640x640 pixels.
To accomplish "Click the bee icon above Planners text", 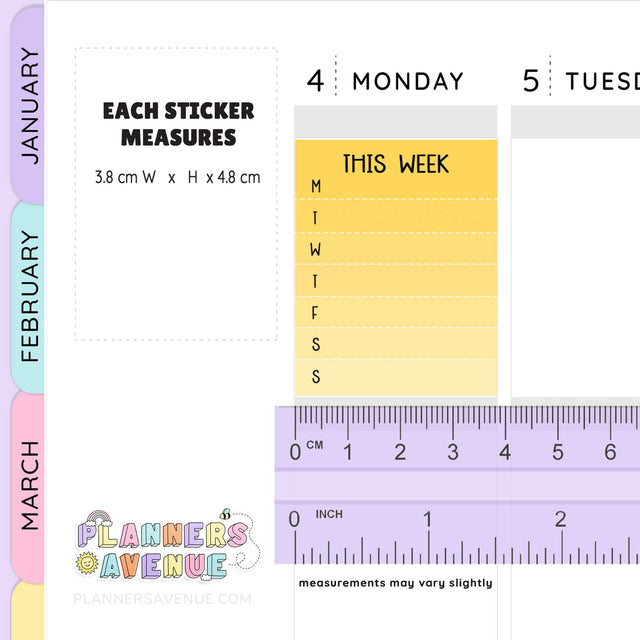I will click(226, 515).
